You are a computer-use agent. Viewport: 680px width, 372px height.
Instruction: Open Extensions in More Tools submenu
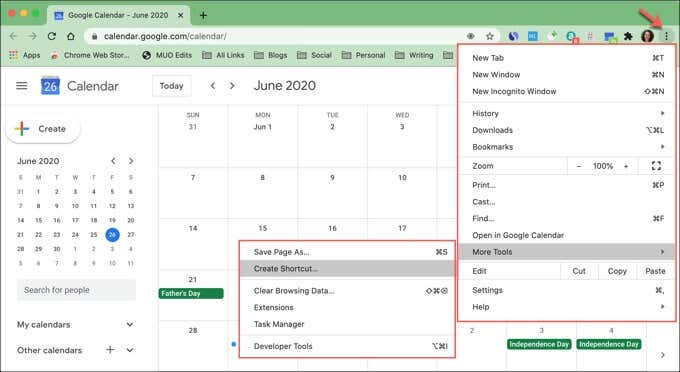[347, 307]
